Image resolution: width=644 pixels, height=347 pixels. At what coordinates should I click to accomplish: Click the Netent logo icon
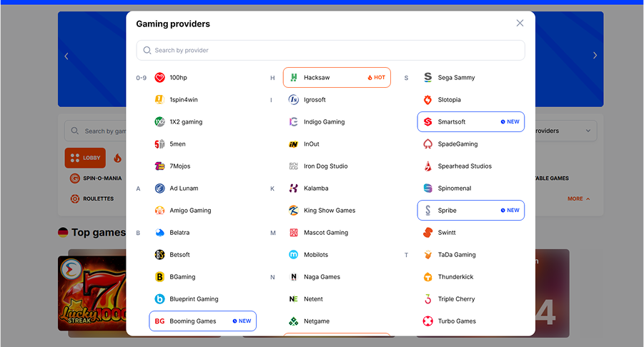pyautogui.click(x=294, y=299)
